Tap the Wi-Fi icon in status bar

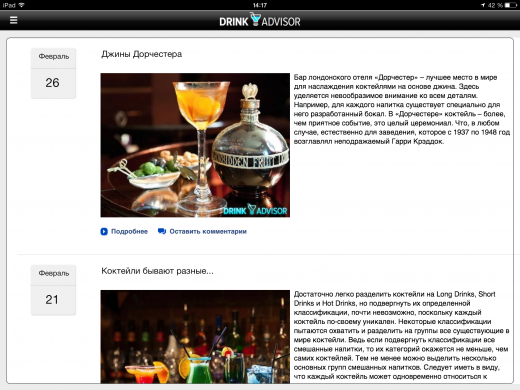tap(22, 5)
